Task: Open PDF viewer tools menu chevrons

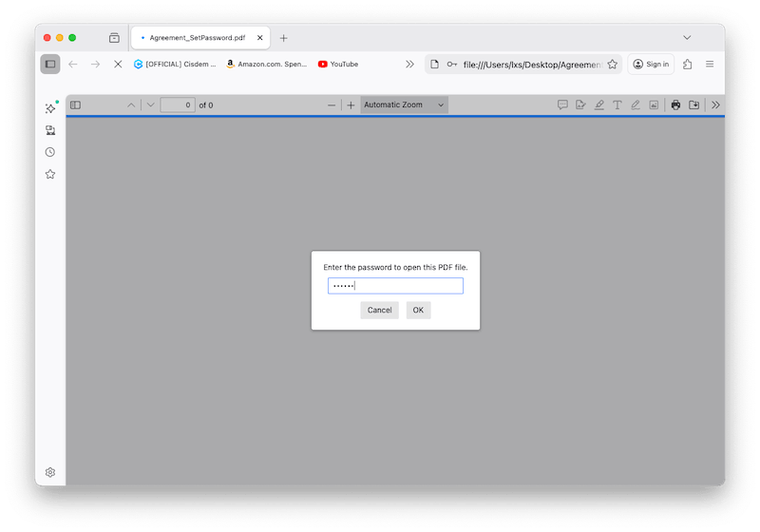Action: point(715,105)
